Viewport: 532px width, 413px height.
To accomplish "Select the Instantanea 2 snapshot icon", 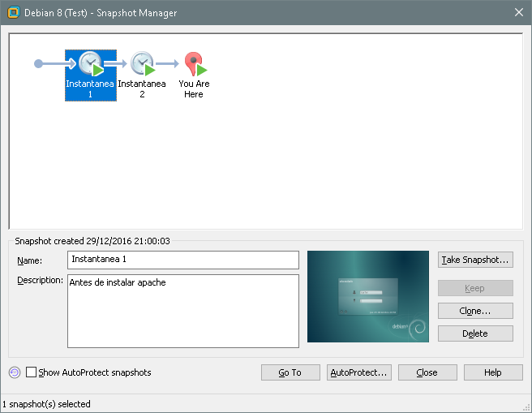I will click(143, 64).
